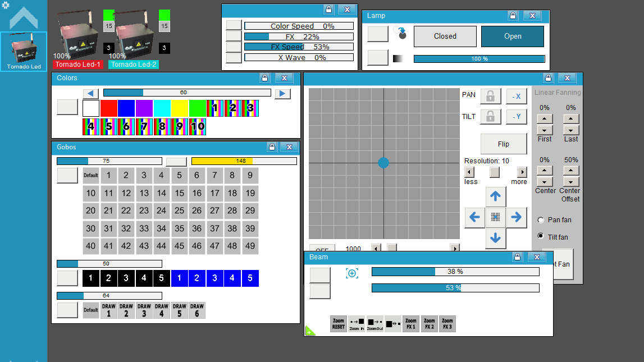Choose gobo number 49
The image size is (644, 362).
(x=250, y=246)
